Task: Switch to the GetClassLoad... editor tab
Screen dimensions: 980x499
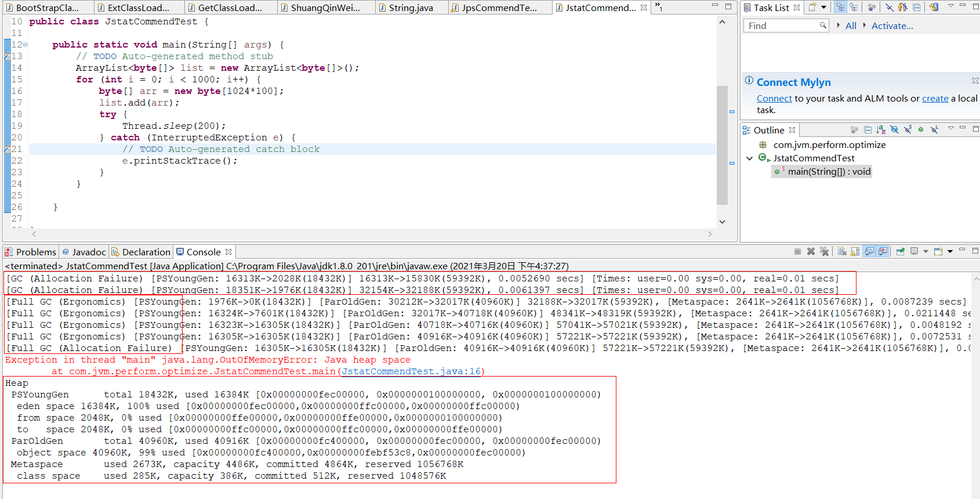Action: [230, 8]
